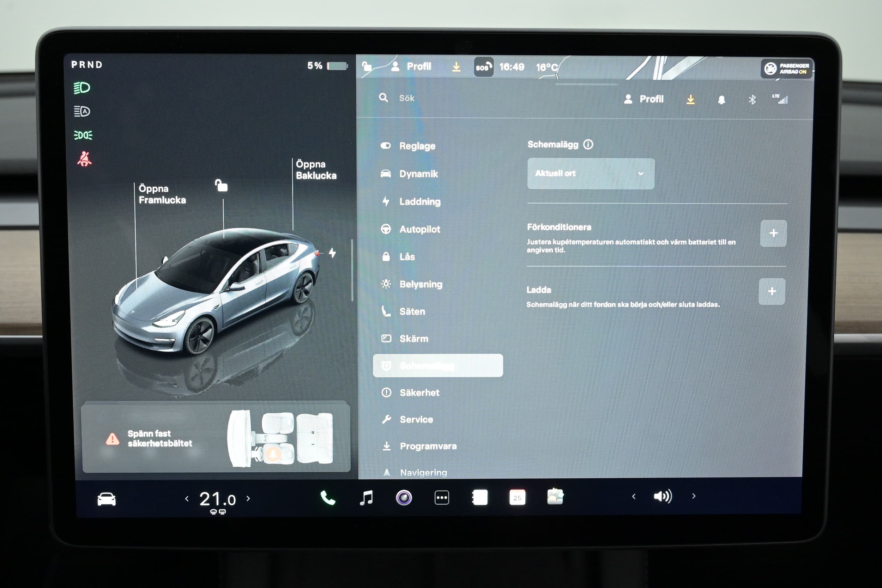
Task: Increase cabin temperature with right arrow
Action: point(248,498)
